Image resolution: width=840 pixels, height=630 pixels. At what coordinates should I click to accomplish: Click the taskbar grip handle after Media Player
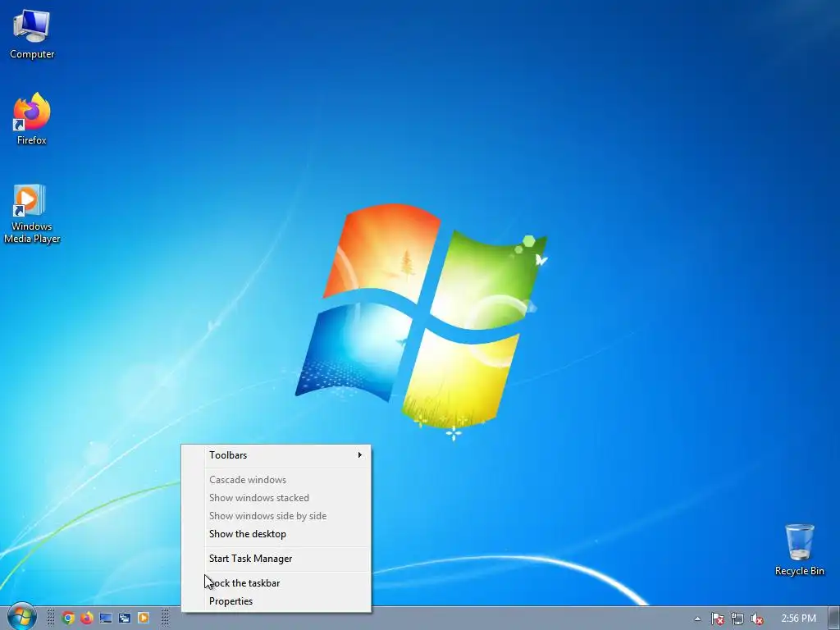point(165,619)
